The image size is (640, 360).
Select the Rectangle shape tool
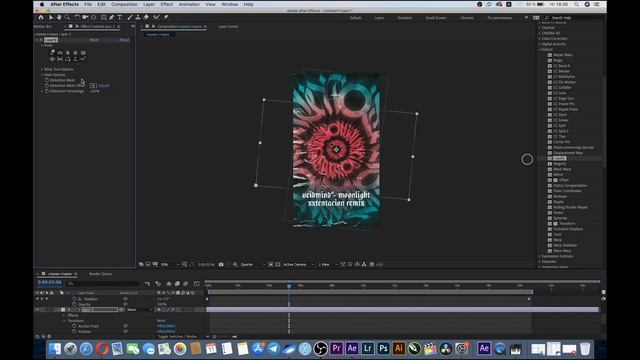pos(104,18)
